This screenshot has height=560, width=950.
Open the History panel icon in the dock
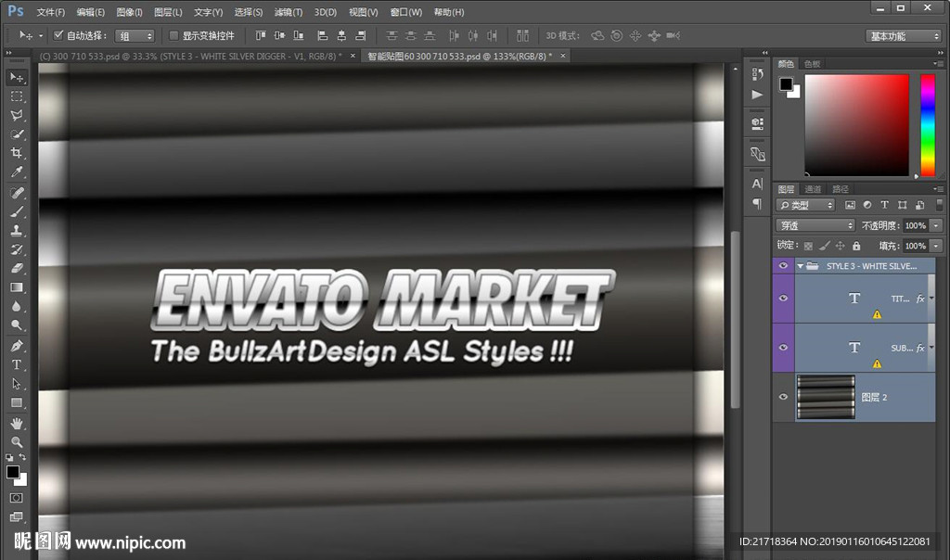[757, 74]
